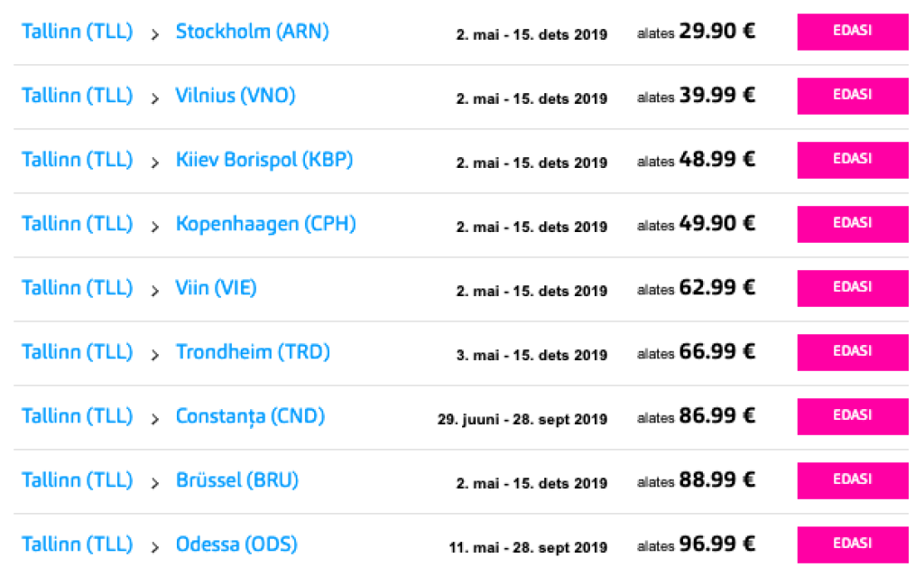The height and width of the screenshot is (577, 924).
Task: Click Tallinn (TLL) origin in Stockholm row
Action: [77, 32]
